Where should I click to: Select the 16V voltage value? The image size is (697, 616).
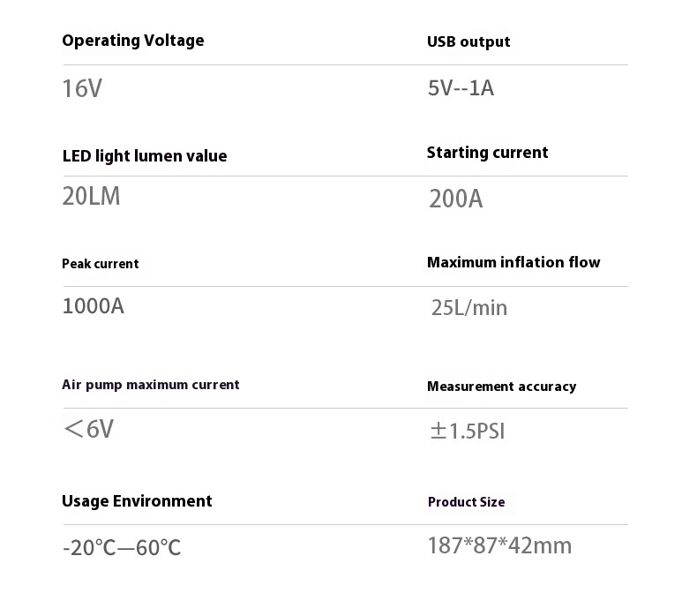tap(82, 89)
